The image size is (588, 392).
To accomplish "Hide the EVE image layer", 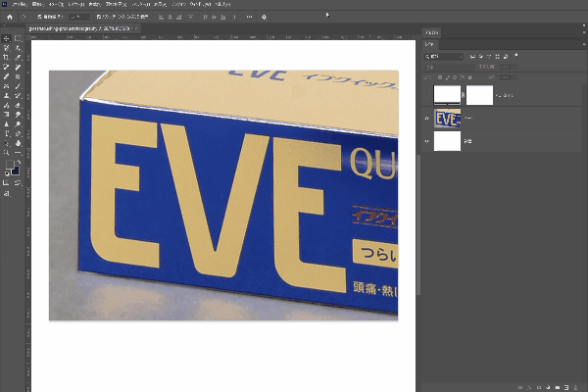I will click(x=427, y=118).
